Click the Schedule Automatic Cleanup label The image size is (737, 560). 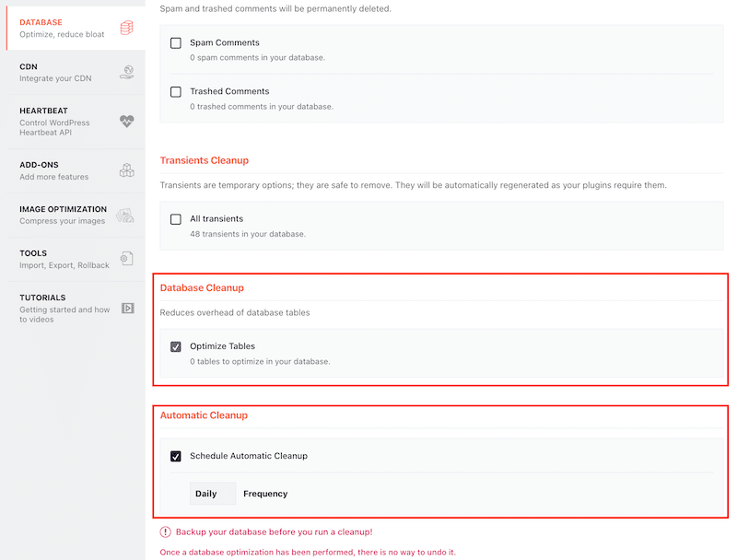tap(249, 456)
